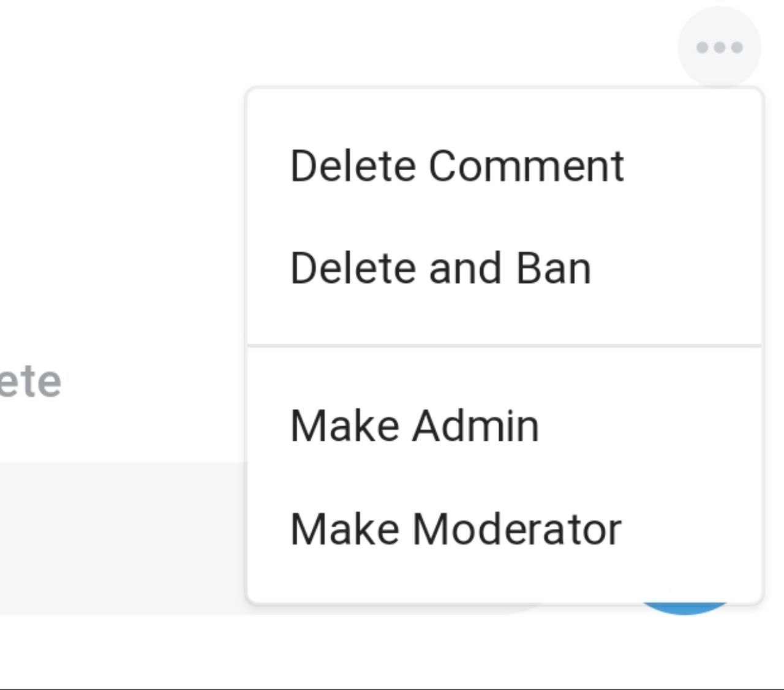The image size is (784, 690).
Task: Toggle the comment options dropdown via dots
Action: (x=719, y=47)
